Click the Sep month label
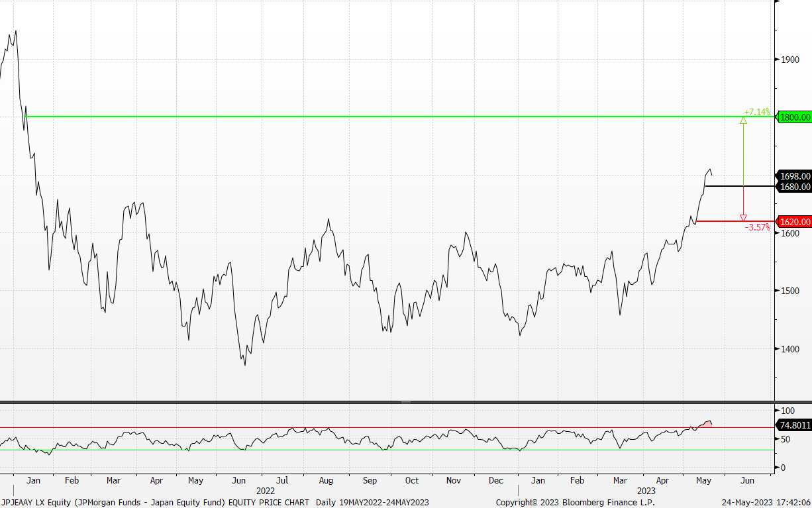This screenshot has height=508, width=812. point(370,480)
